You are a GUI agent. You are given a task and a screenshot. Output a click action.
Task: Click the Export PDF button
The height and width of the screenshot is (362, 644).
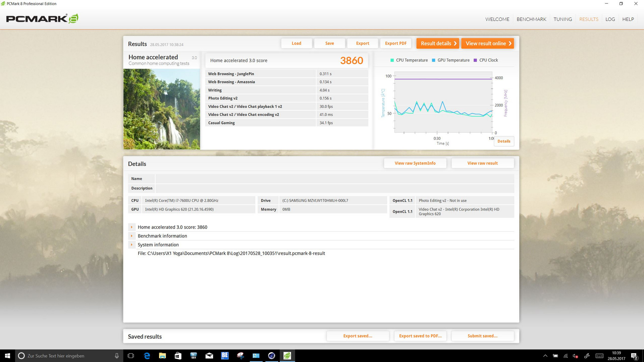[395, 43]
